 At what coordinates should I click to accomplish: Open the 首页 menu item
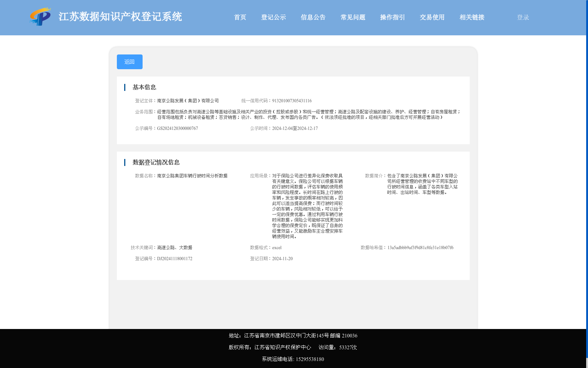(x=240, y=17)
